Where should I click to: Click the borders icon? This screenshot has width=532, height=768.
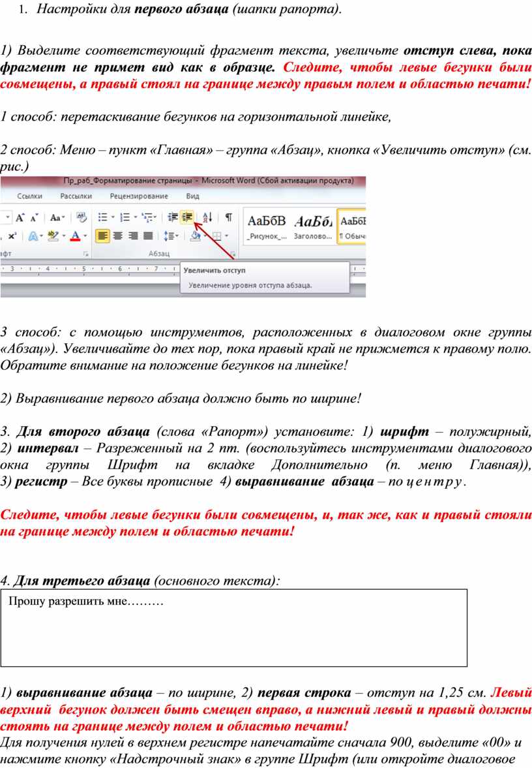pos(217,236)
